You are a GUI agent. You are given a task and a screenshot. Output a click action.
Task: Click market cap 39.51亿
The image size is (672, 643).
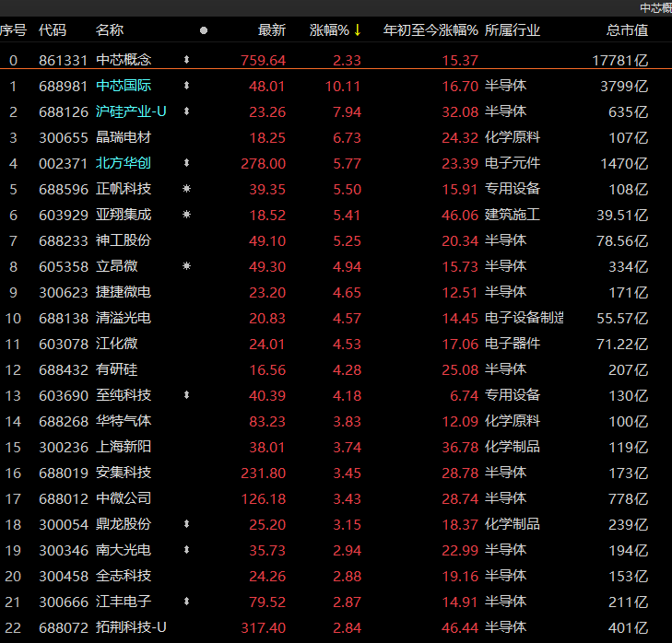pos(622,215)
